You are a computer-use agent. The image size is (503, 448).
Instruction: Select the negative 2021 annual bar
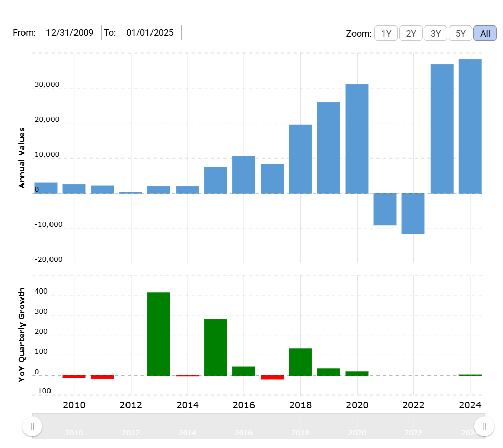385,209
